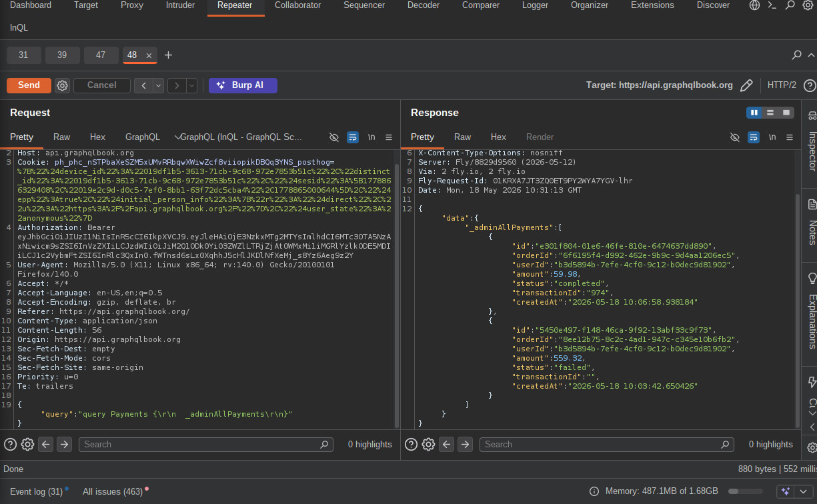This screenshot has width=817, height=504.
Task: Open request send settings gear next to Send
Action: coord(62,85)
